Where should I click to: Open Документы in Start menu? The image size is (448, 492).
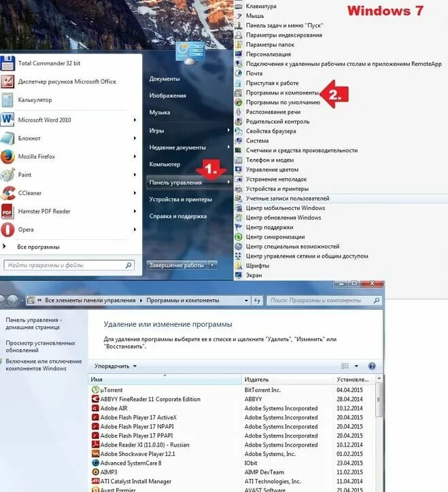(x=165, y=79)
